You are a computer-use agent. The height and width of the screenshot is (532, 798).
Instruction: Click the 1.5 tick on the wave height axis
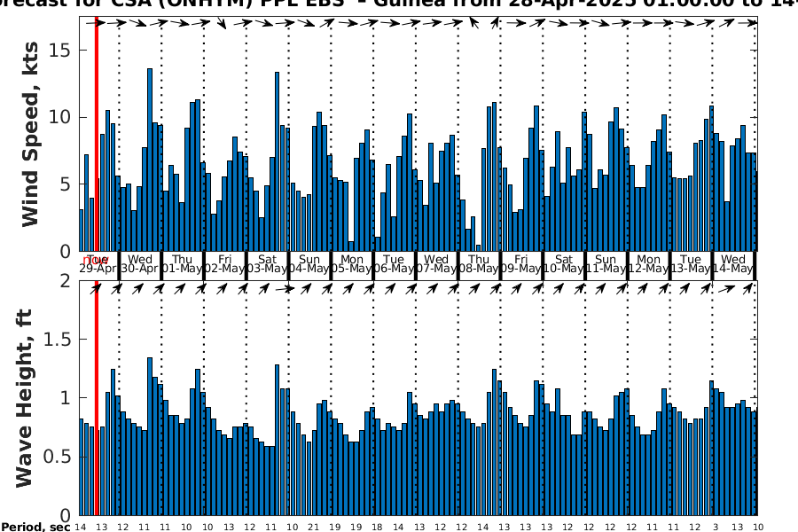(57, 339)
